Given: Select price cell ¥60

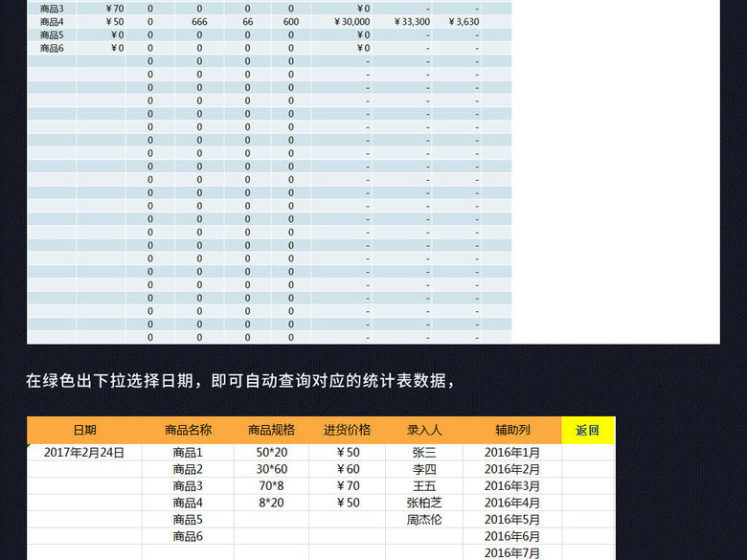Looking at the screenshot, I should coord(348,469).
